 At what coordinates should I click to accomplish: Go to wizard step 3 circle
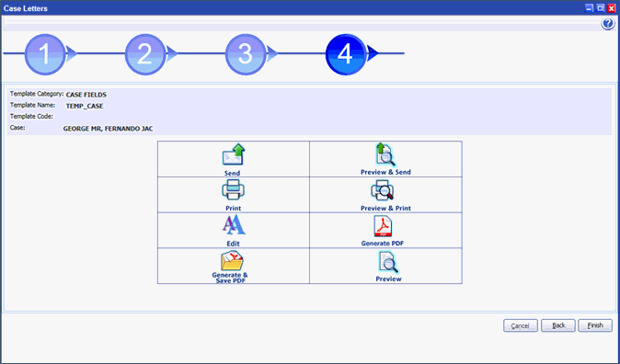[246, 54]
